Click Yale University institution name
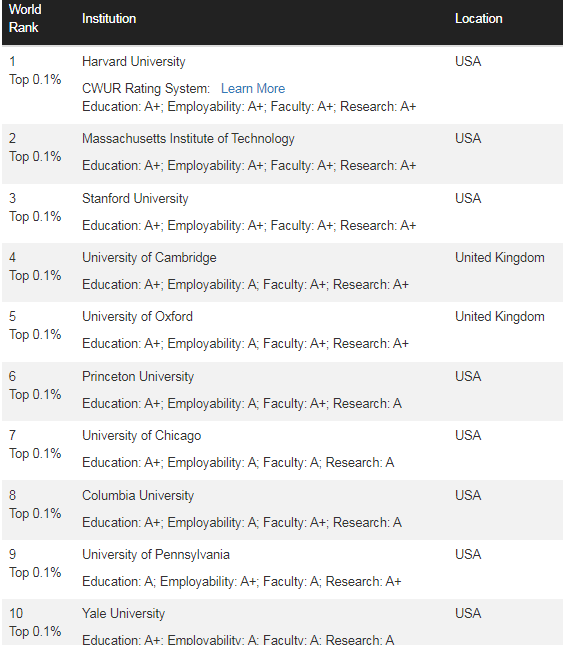This screenshot has height=645, width=563. (x=123, y=614)
